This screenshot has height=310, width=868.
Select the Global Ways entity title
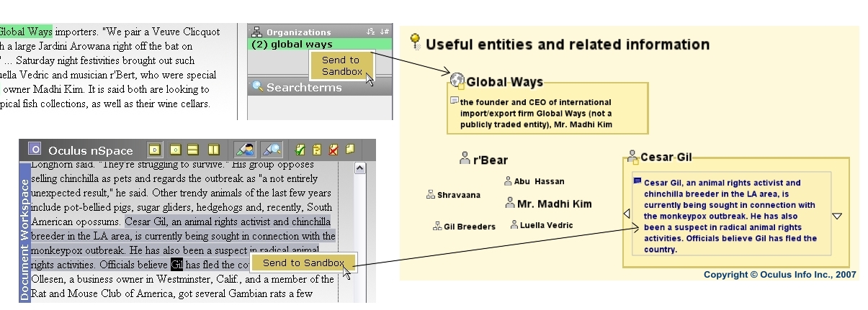504,82
